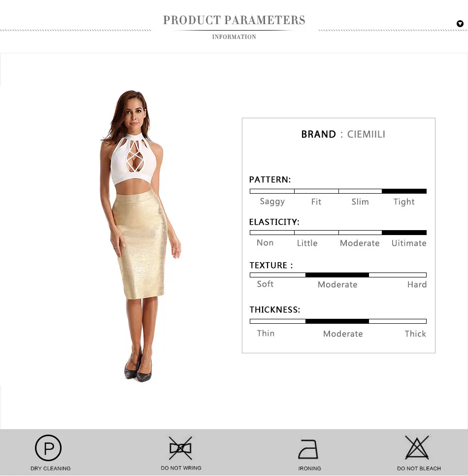The height and width of the screenshot is (476, 468).
Task: Select the Saggy segment on Pattern bar
Action: click(x=272, y=191)
